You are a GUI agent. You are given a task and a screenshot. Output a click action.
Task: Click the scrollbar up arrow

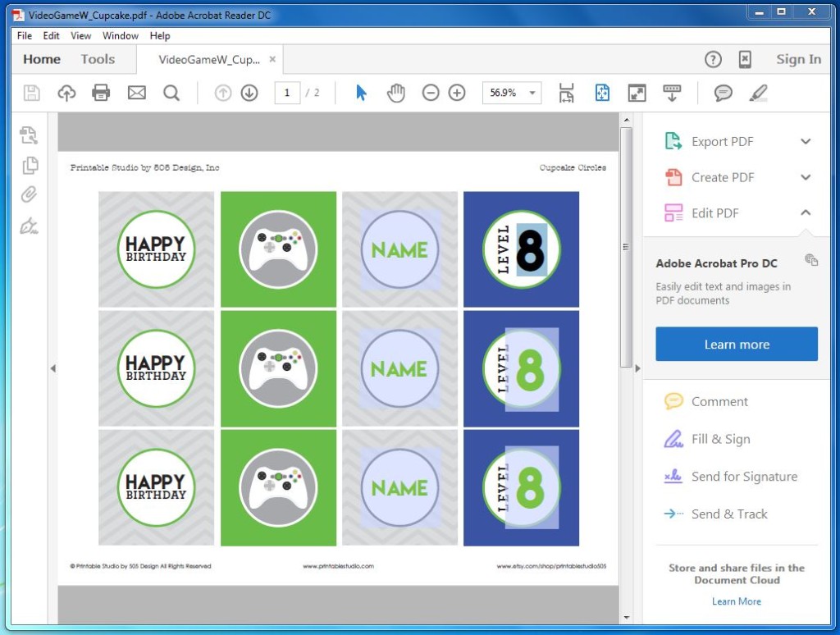[626, 120]
